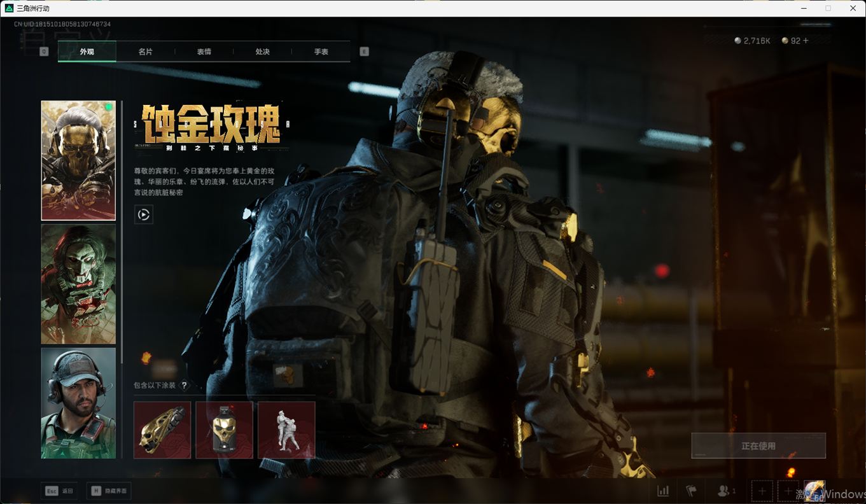Switch to the 表情 tab

pos(204,52)
